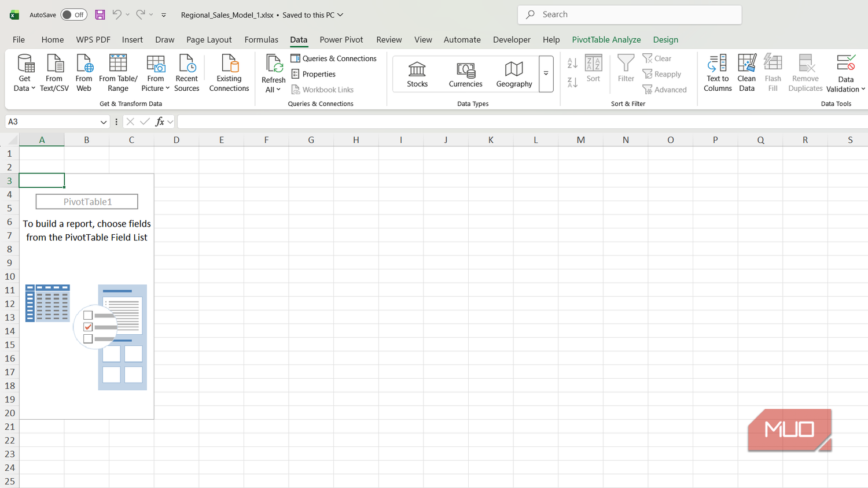Import data From Text/CSV
This screenshot has height=488, width=868.
coord(54,73)
